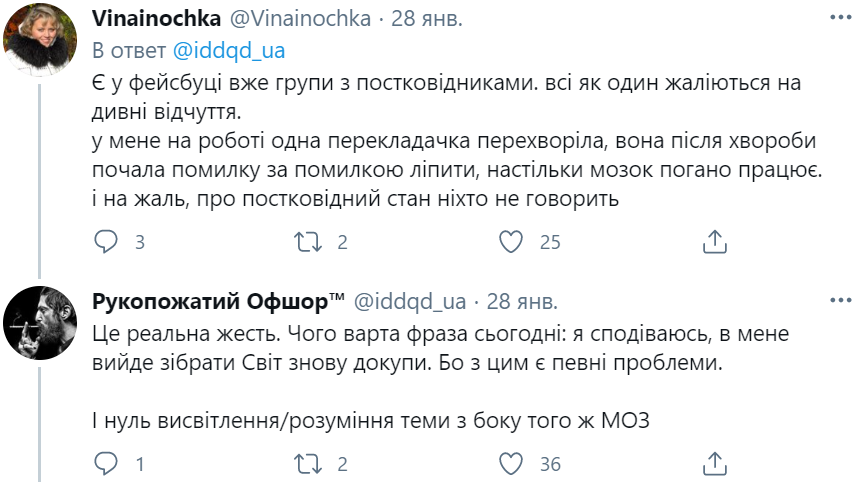Open Vinainochka's profile picture
This screenshot has width=865, height=482.
pos(42,41)
